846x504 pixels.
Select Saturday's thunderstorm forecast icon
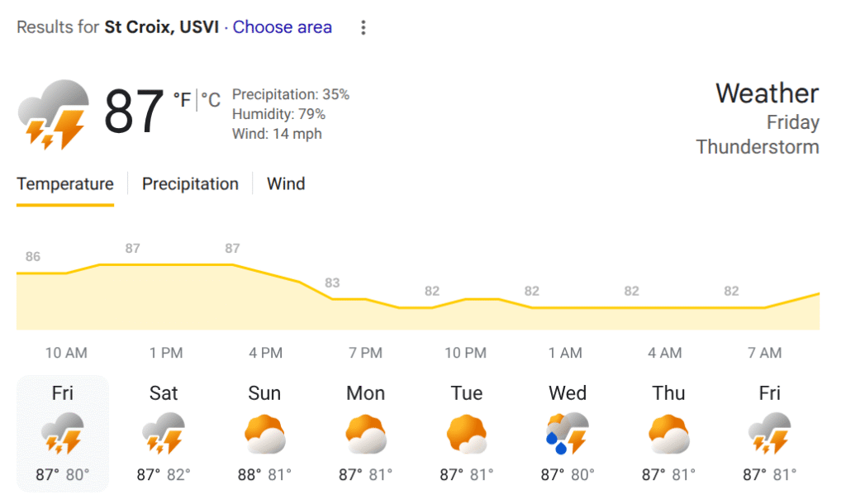[164, 434]
